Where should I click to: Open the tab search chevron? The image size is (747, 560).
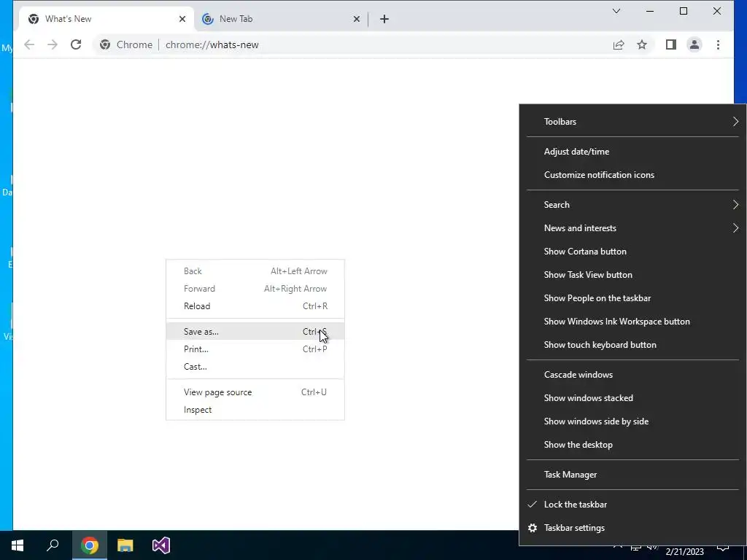click(616, 11)
